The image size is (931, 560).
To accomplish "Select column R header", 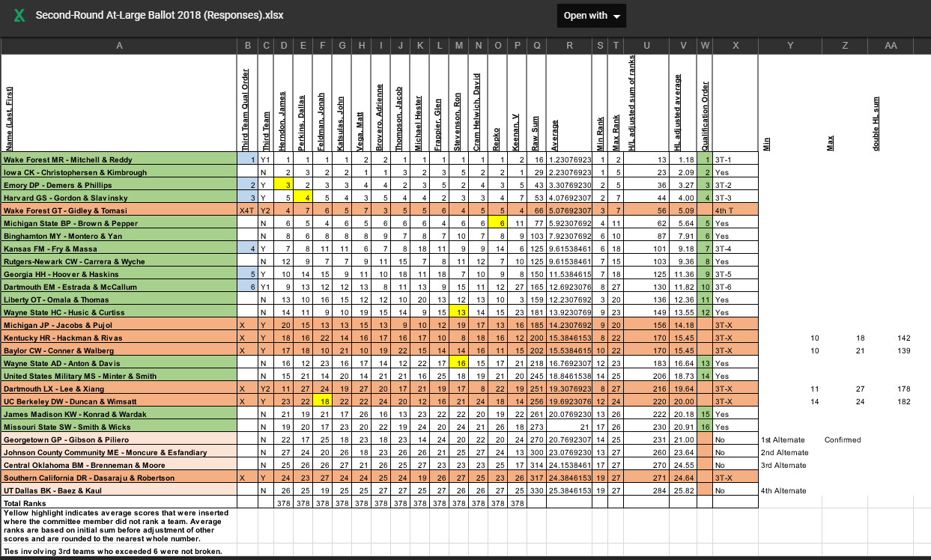I will point(569,46).
